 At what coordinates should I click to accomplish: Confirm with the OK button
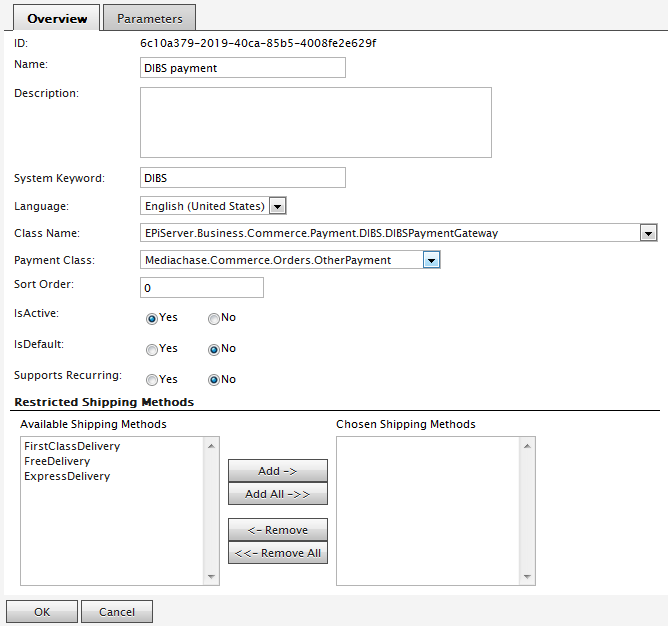[x=42, y=612]
